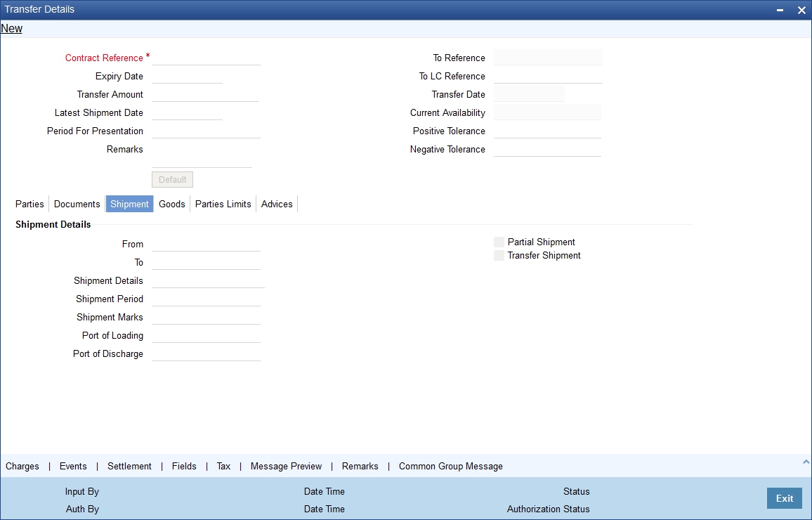Focus the Negative Tolerance field
Viewport: 812px width, 520px height.
click(x=547, y=149)
